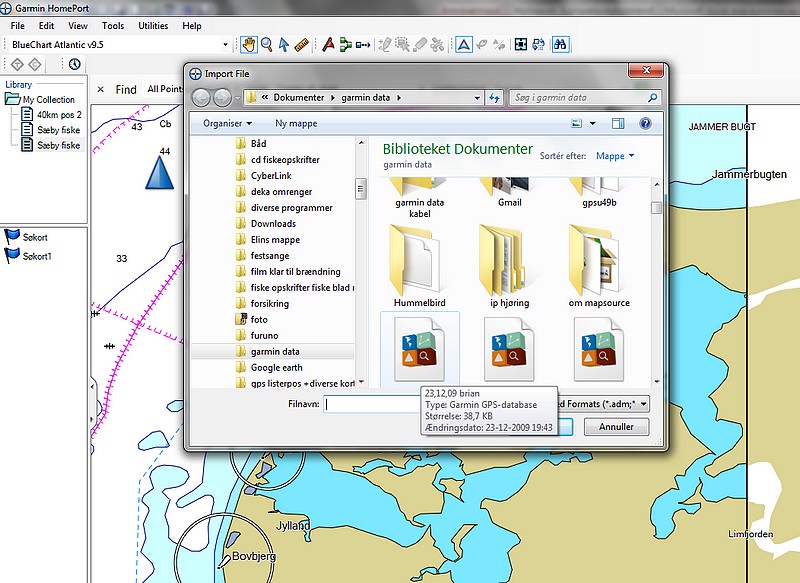Select the ip hjøring folder thumbnail

[x=509, y=266]
